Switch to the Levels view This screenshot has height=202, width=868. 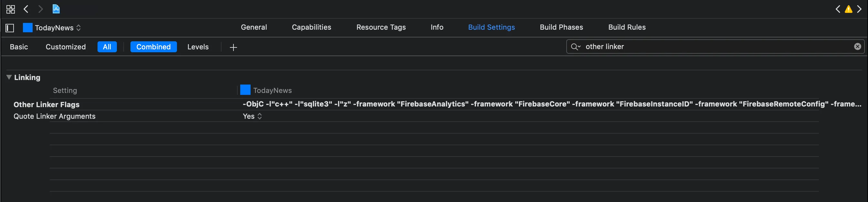[198, 47]
